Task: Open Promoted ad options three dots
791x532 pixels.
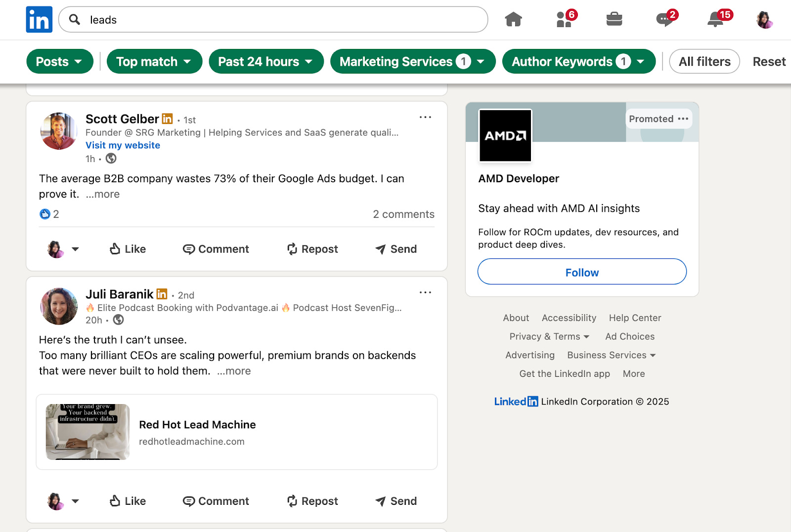Action: pyautogui.click(x=683, y=119)
